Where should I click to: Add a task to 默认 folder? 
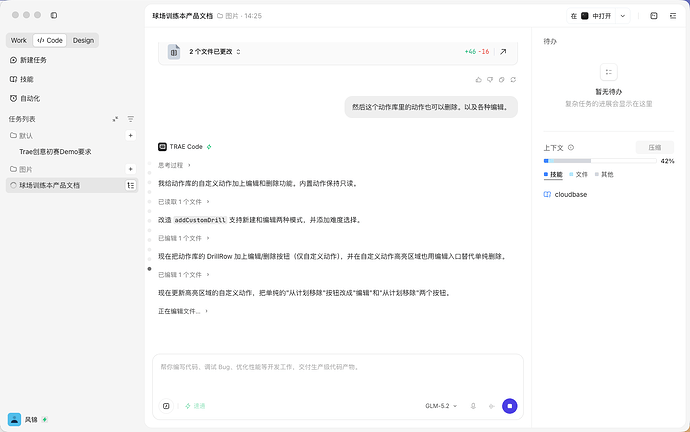pyautogui.click(x=130, y=135)
